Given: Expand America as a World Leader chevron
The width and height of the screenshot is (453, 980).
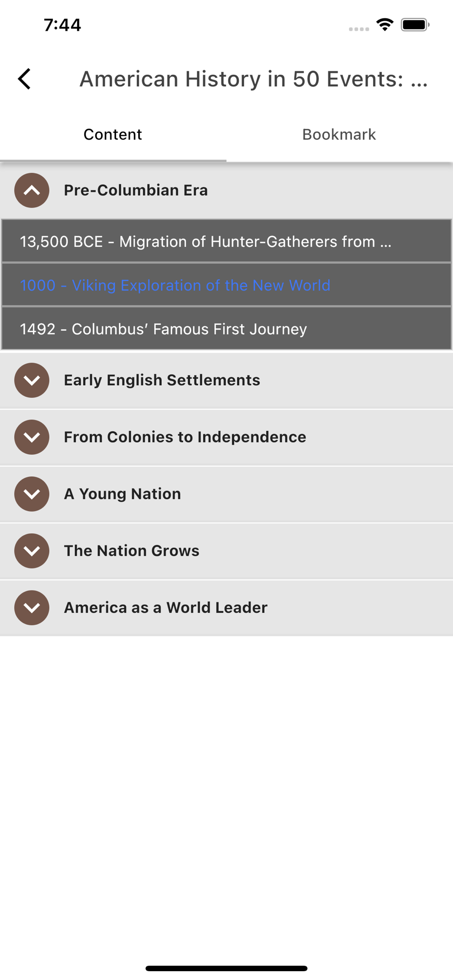Looking at the screenshot, I should tap(32, 608).
